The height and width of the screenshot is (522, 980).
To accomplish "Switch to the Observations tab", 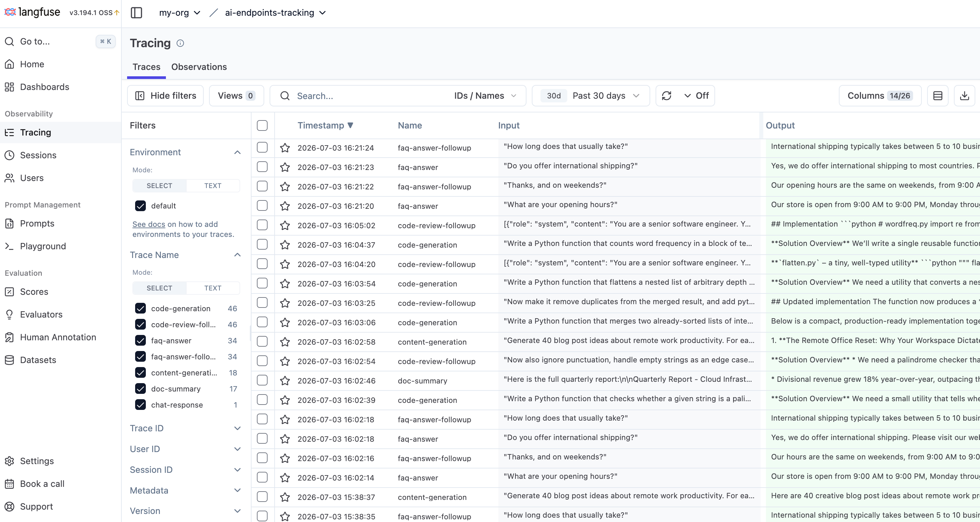I will tap(199, 67).
